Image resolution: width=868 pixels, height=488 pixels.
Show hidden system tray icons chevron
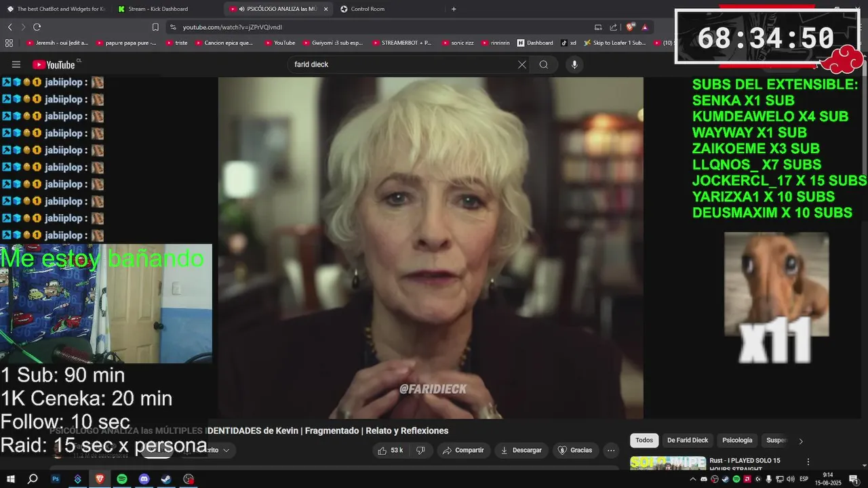(692, 479)
